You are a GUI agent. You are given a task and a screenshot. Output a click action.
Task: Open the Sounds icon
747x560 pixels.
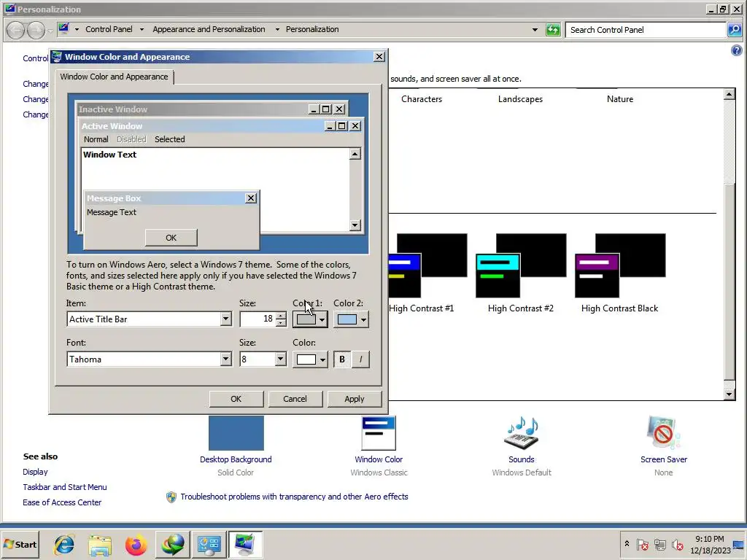521,433
